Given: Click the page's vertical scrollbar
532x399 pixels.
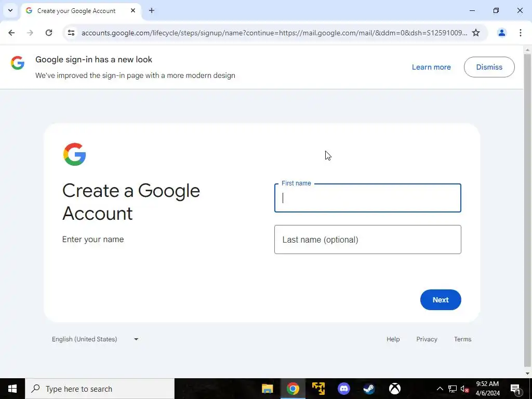Looking at the screenshot, I should point(527,210).
